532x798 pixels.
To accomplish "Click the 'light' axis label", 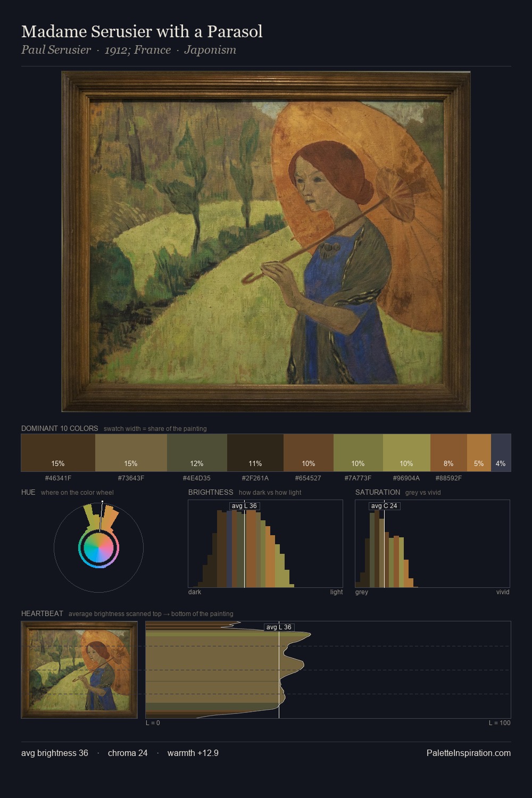I will (336, 592).
